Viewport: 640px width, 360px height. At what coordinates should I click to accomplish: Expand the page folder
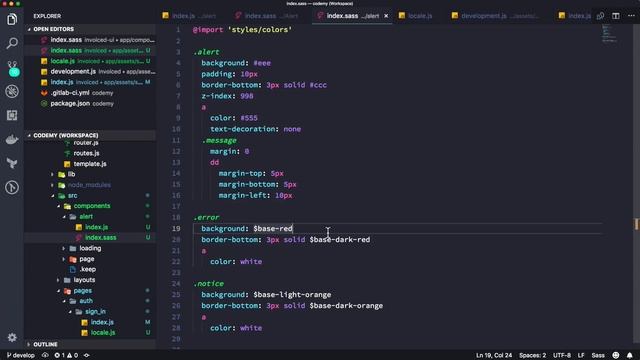coord(87,259)
